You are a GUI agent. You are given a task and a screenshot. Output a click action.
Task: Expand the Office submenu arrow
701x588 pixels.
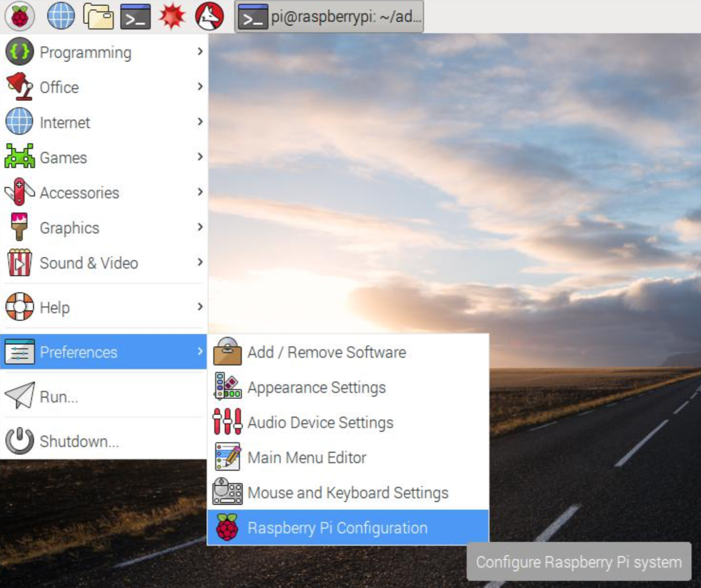point(200,86)
